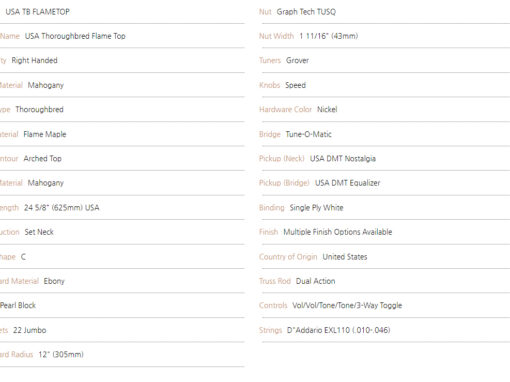The width and height of the screenshot is (510, 382).
Task: Click the USA DMT Nostalgia pickup text
Action: pyautogui.click(x=343, y=158)
